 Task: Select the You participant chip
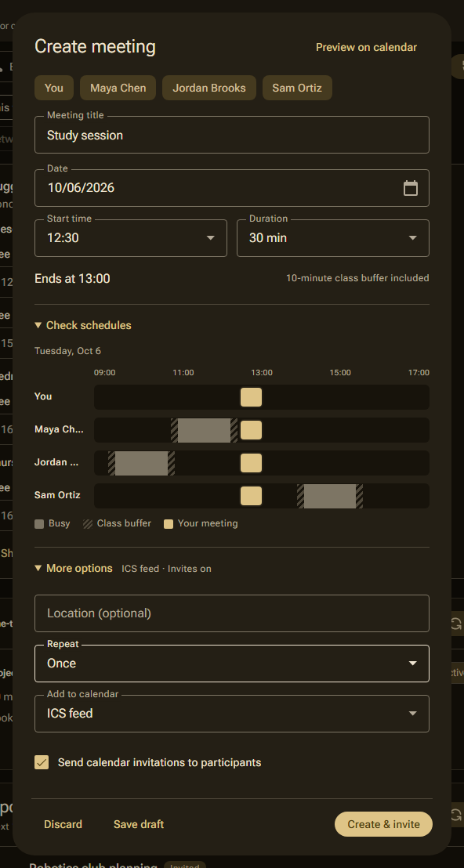[54, 88]
